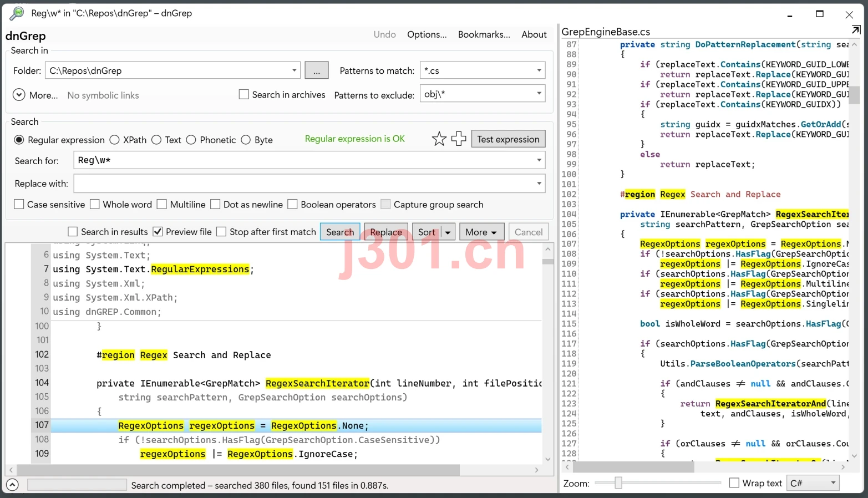Click the results list vertical scrollbar thumb
Viewport: 868px width, 498px height.
pyautogui.click(x=548, y=262)
